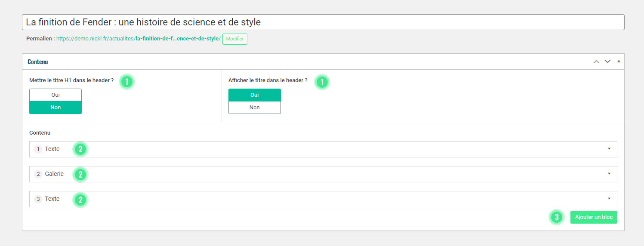Screen dimensions: 644x246
Task: Click green marker 2 on the Galerie row
Action: pyautogui.click(x=80, y=174)
